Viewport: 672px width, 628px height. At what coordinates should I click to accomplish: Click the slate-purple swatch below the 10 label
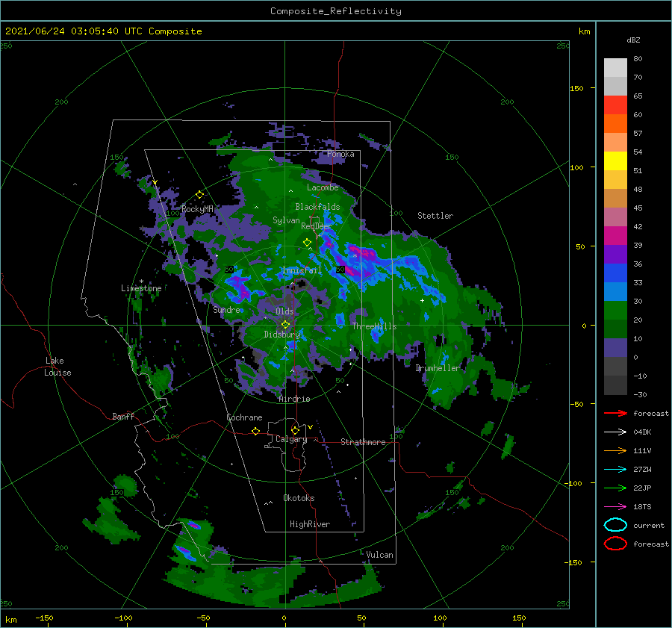[615, 348]
